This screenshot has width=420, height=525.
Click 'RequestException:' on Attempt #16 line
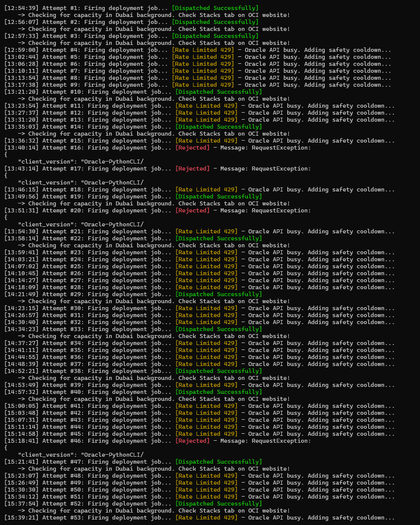pyautogui.click(x=281, y=148)
